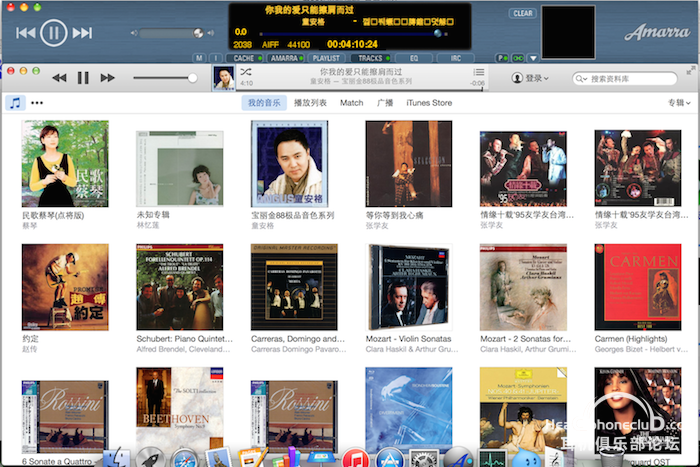Click the Amarra album art display
The height and width of the screenshot is (467, 700).
[568, 32]
